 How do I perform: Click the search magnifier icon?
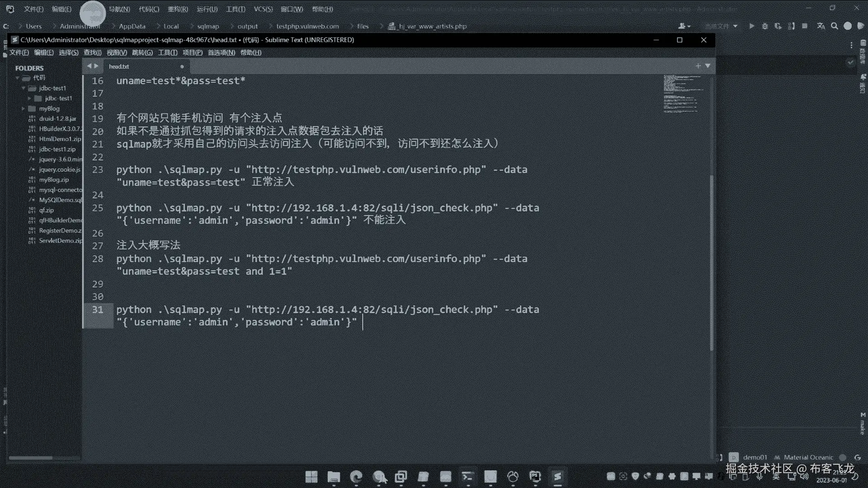(x=835, y=26)
